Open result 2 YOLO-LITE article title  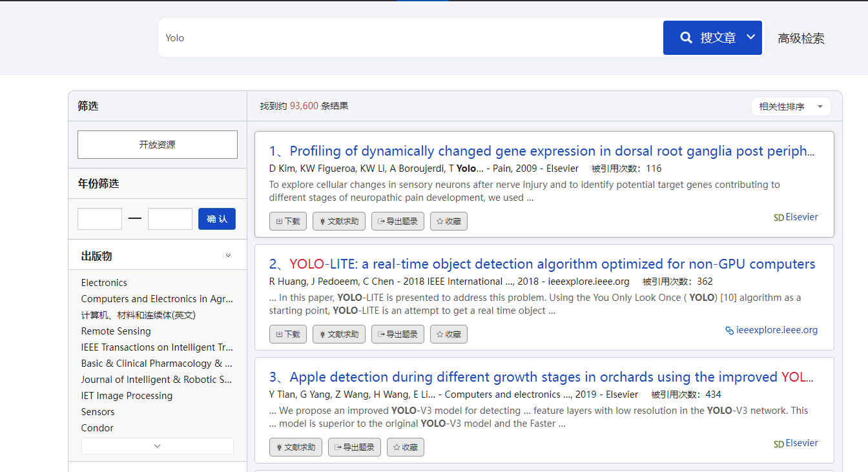[542, 264]
